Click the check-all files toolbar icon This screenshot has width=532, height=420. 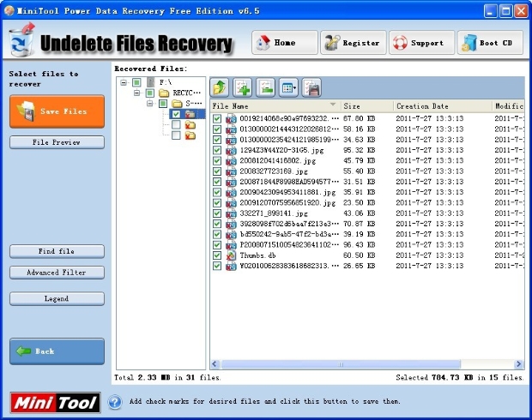[x=243, y=87]
